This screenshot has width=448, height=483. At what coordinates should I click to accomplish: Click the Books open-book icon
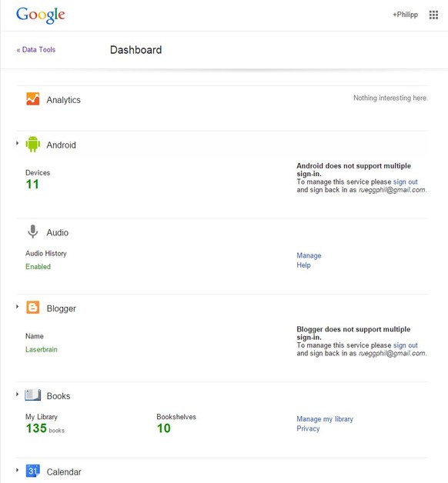pos(32,395)
